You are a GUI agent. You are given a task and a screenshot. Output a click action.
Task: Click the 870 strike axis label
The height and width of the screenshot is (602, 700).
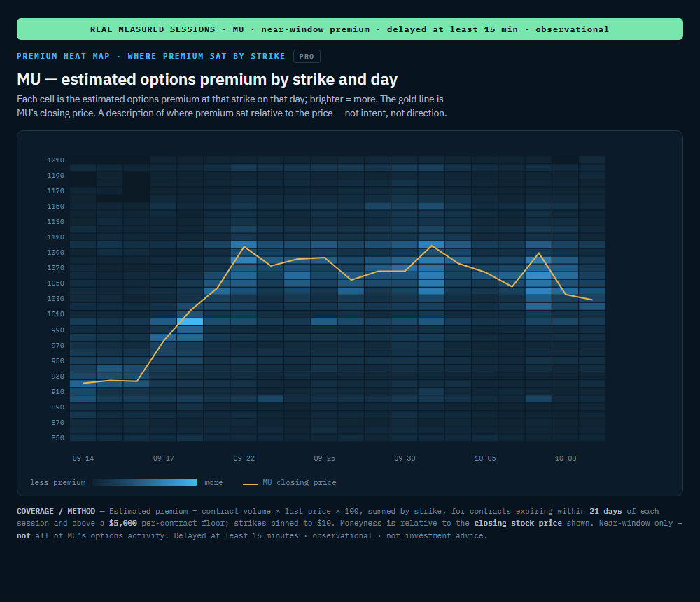point(57,423)
